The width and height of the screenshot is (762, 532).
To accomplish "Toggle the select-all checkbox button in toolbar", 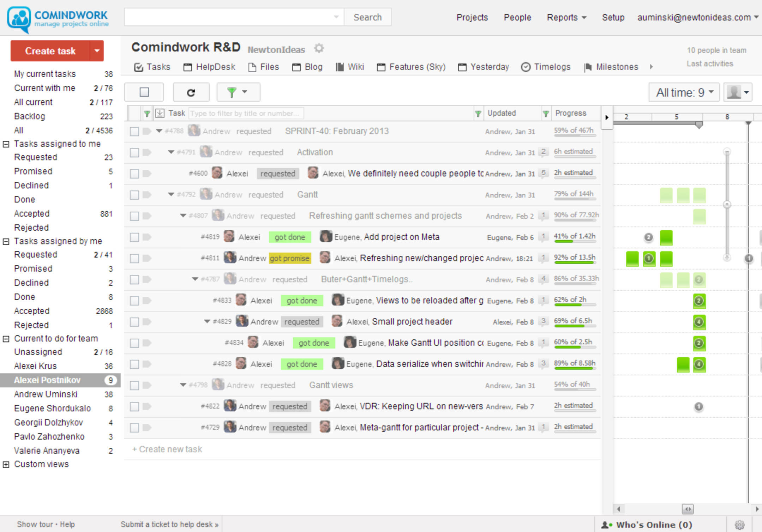I will 144,92.
